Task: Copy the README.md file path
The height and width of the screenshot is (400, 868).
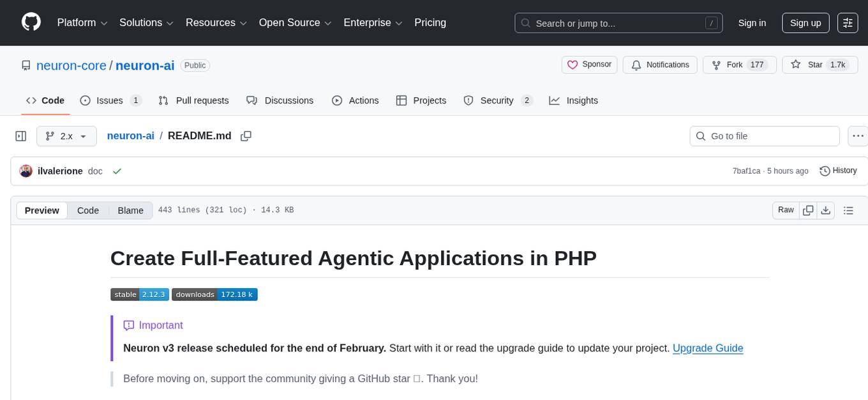Action: pyautogui.click(x=246, y=136)
